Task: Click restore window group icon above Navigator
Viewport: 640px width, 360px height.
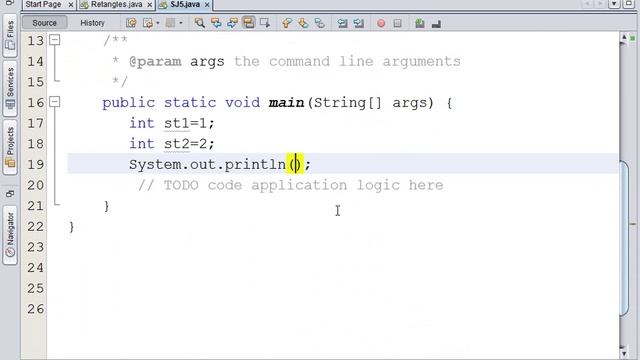Action: (x=10, y=193)
